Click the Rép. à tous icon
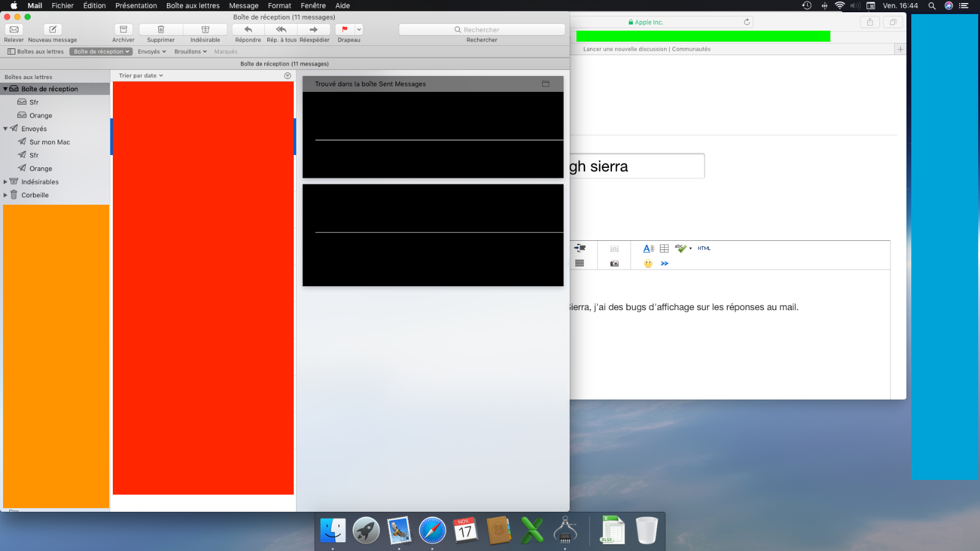 pyautogui.click(x=281, y=29)
